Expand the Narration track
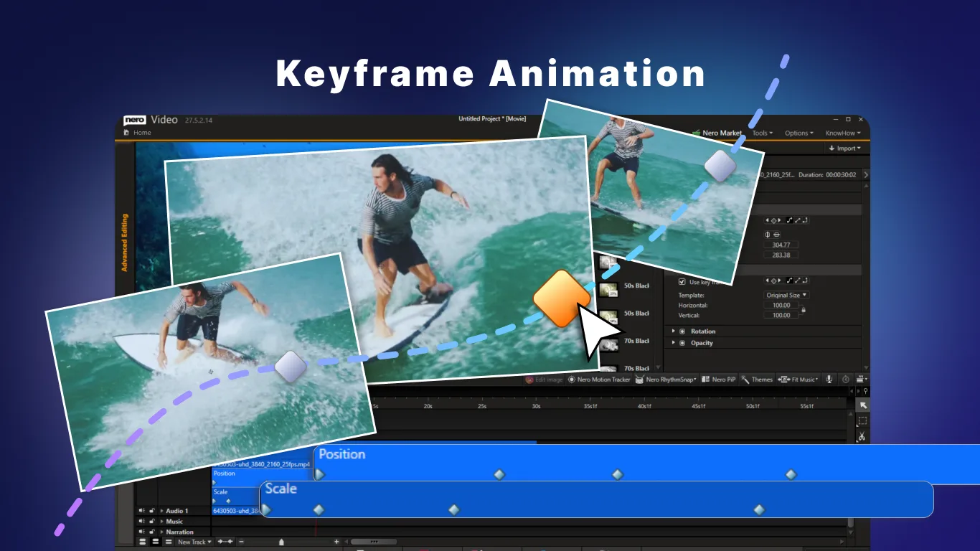980x551 pixels. point(161,532)
